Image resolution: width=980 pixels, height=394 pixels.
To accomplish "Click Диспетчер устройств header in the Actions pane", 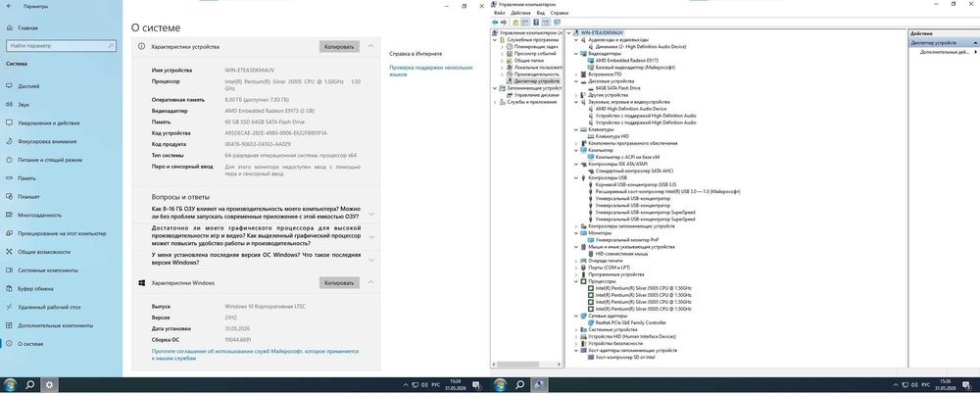I will click(943, 43).
